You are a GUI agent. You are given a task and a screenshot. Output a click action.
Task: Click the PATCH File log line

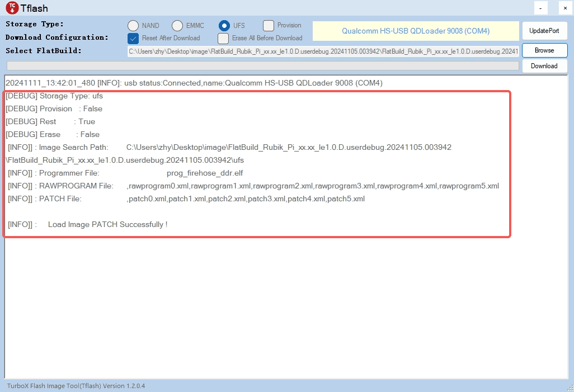tap(186, 199)
